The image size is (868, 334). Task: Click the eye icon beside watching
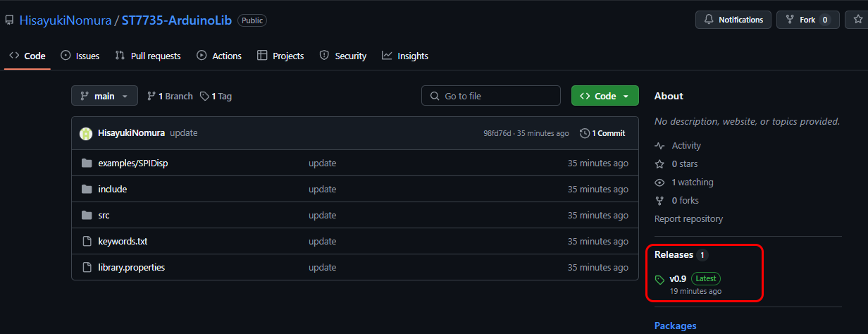(x=659, y=182)
